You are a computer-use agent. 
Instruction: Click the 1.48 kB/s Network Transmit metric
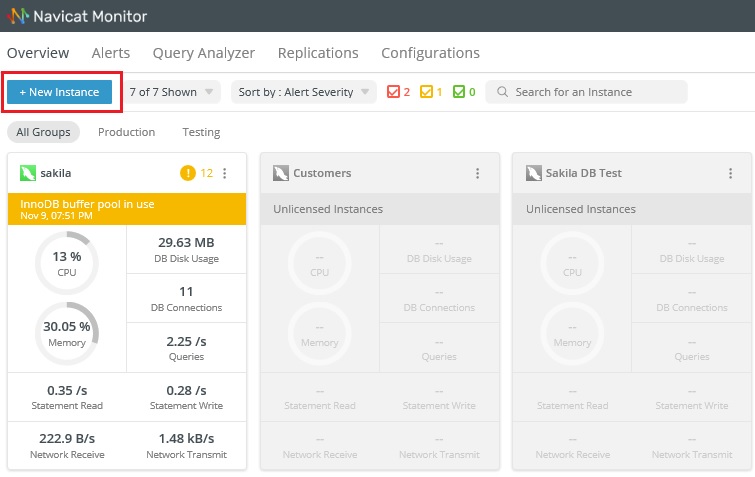pos(186,446)
